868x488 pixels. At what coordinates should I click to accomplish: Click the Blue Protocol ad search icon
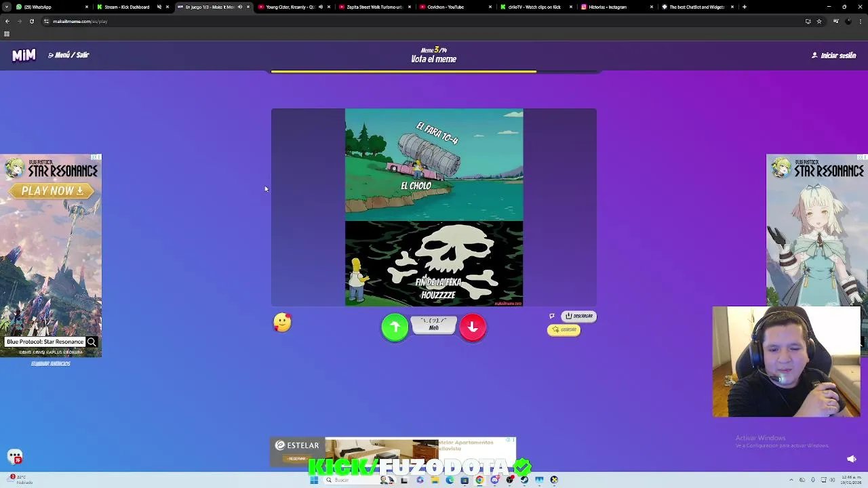tap(92, 342)
